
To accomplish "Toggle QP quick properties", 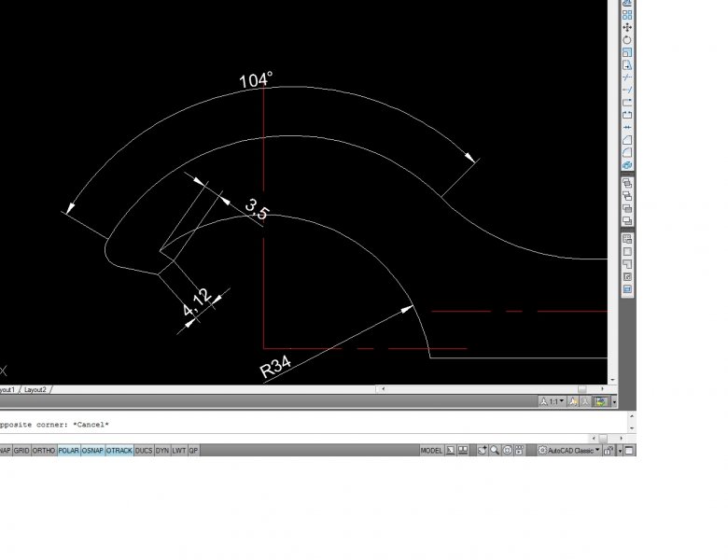I will pyautogui.click(x=193, y=451).
